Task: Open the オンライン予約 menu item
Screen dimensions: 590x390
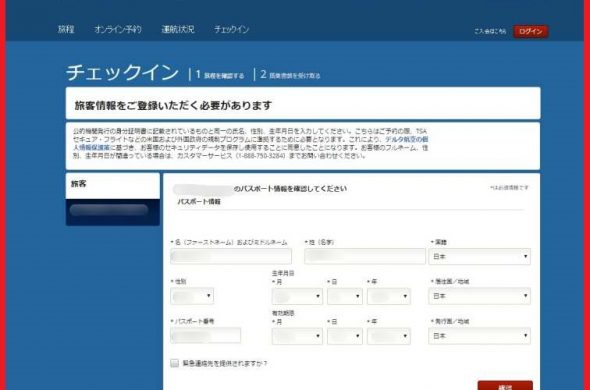Action: tap(118, 29)
